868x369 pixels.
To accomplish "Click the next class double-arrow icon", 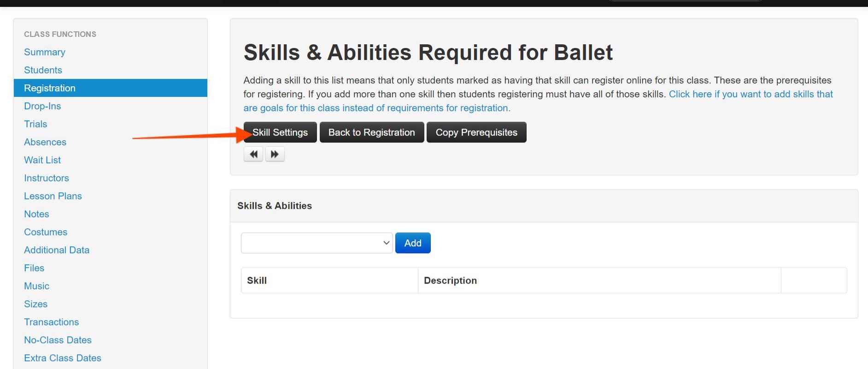I will 275,154.
